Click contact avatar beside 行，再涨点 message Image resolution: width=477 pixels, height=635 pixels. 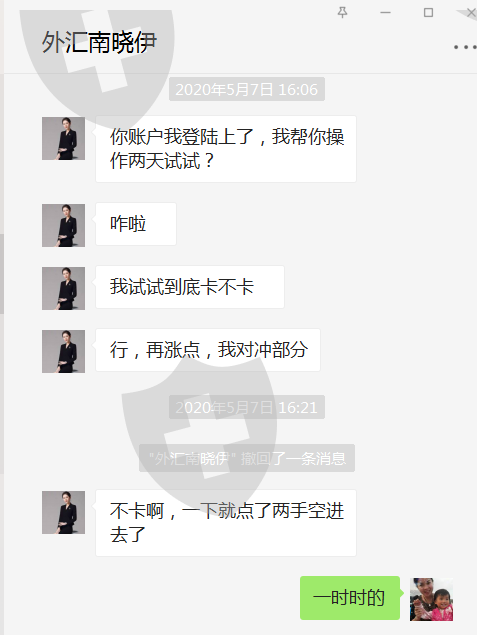pyautogui.click(x=64, y=352)
